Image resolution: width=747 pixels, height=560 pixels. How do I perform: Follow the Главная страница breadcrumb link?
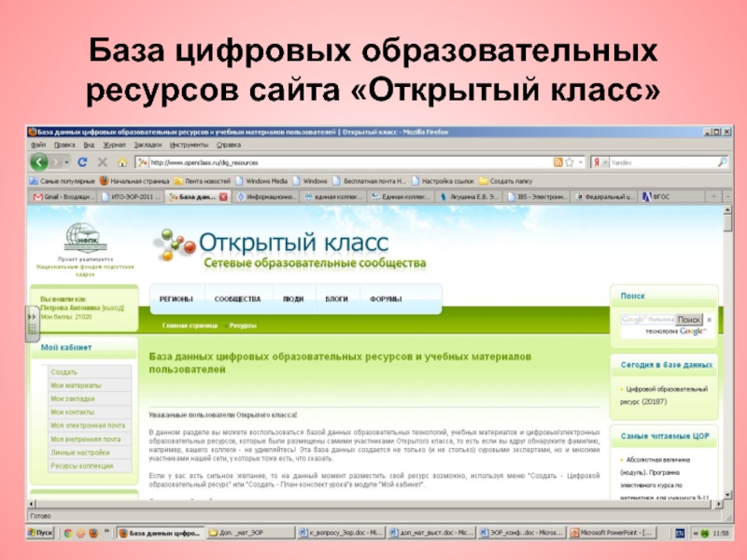point(190,326)
